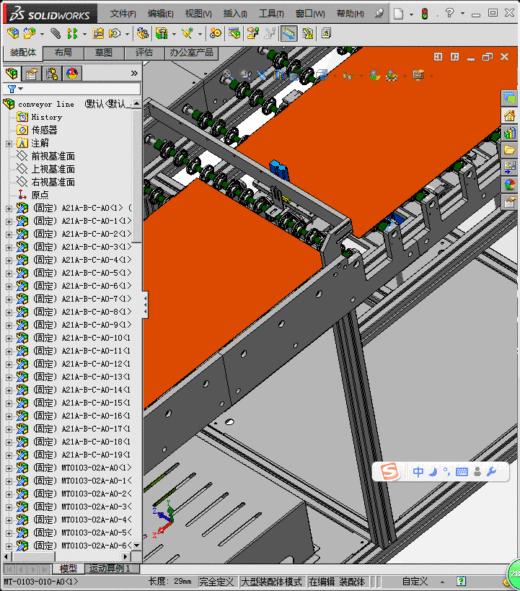Toggle the Sogou soft keyboard icon

pyautogui.click(x=462, y=472)
